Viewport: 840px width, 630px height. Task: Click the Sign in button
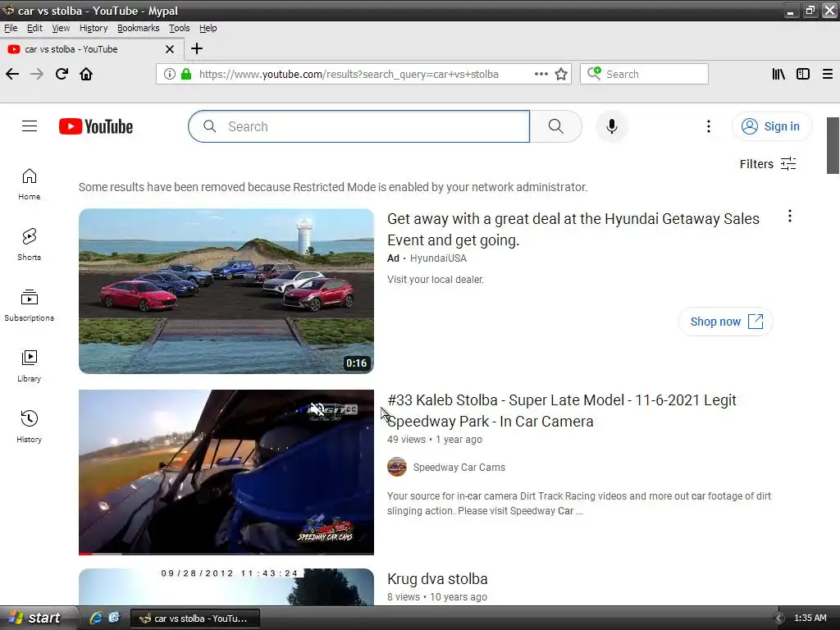tap(771, 126)
